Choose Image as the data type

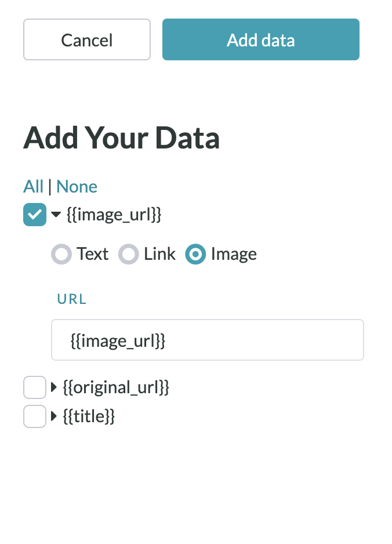tap(195, 254)
